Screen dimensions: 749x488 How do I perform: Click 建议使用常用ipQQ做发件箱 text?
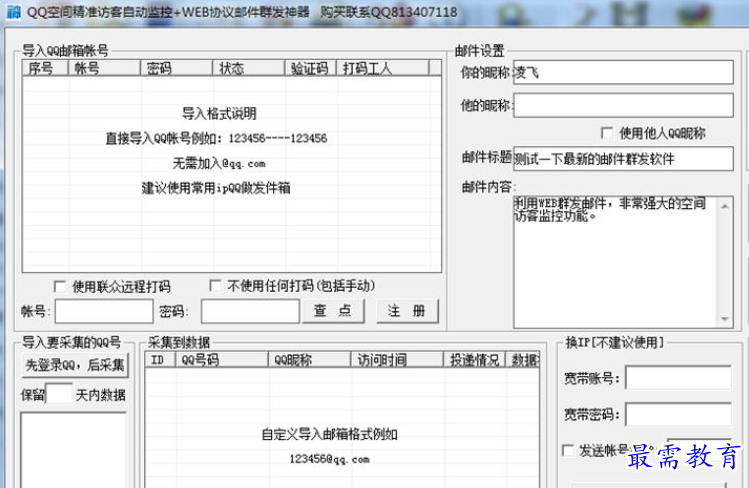(216, 188)
